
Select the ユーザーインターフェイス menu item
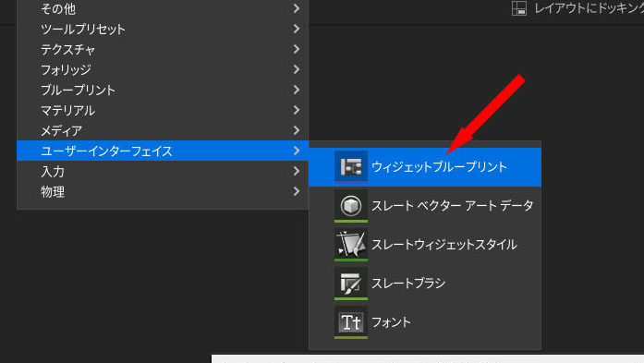pos(163,151)
